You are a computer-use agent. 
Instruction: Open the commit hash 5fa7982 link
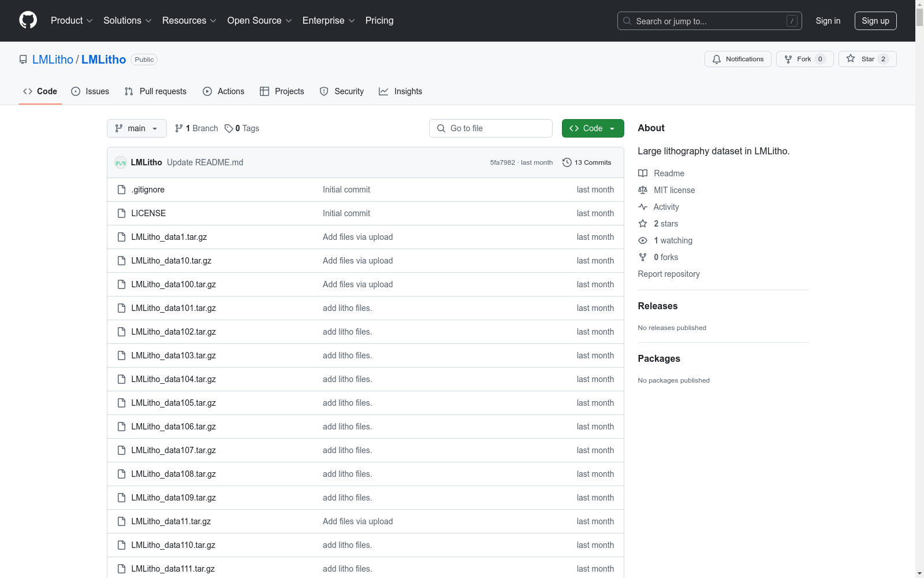pyautogui.click(x=502, y=162)
